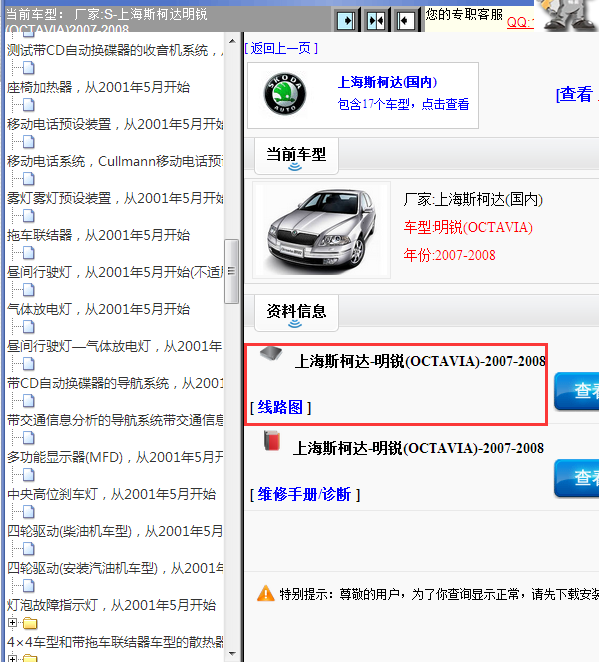
Task: Open document icon under 四轮驱动(柴油机车型) row
Action: pyautogui.click(x=28, y=549)
